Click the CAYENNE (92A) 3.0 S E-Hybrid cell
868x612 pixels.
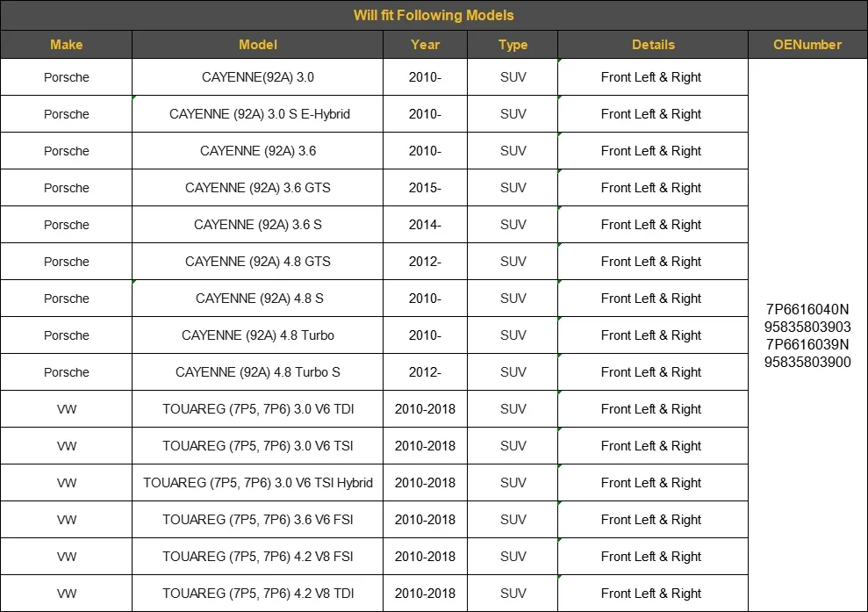point(257,114)
